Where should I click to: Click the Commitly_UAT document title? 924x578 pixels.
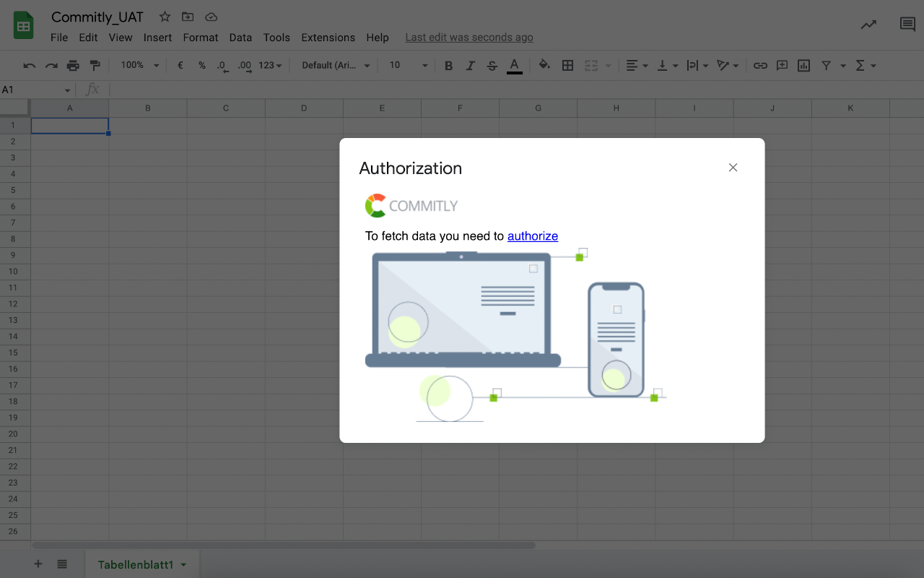click(97, 17)
